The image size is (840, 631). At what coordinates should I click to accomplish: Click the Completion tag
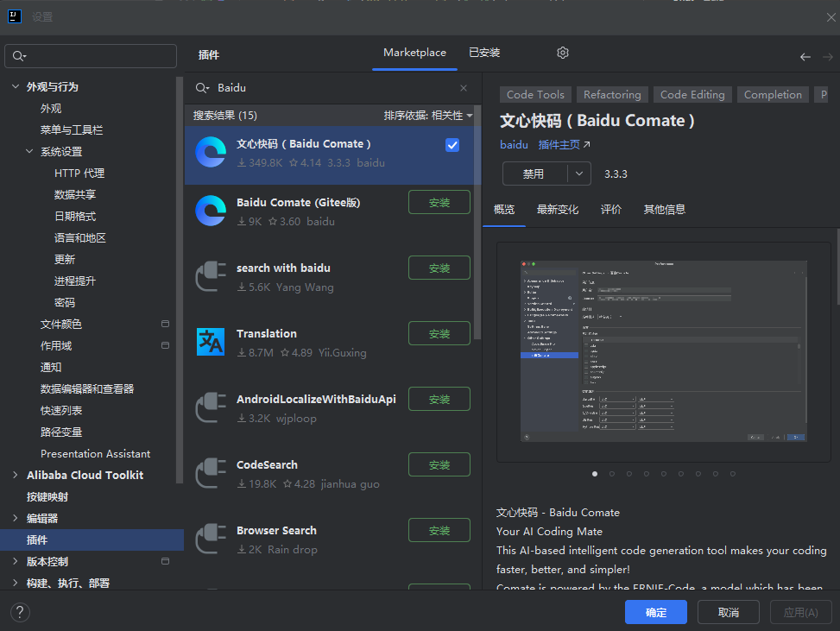773,95
